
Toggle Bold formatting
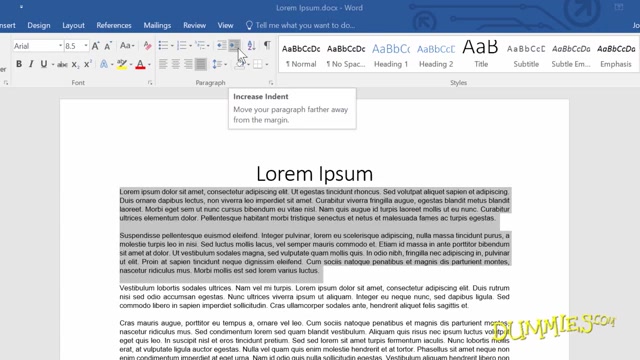pyautogui.click(x=19, y=64)
